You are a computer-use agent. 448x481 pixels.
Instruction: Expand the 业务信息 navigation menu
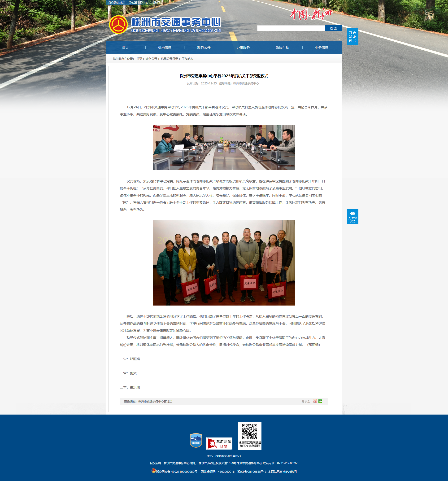(322, 48)
